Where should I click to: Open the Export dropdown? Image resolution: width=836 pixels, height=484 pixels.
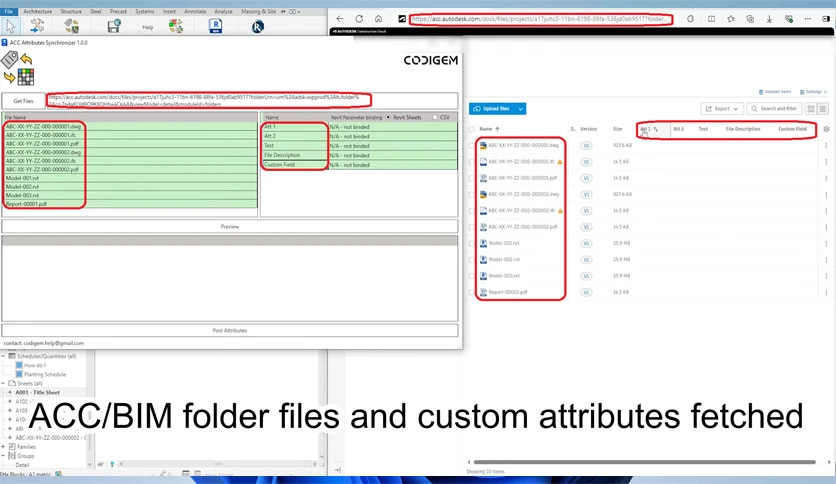721,109
